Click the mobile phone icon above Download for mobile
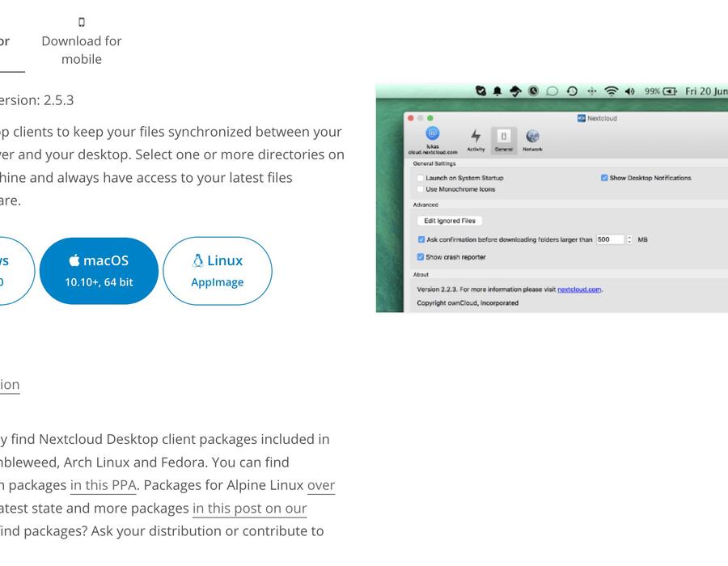The height and width of the screenshot is (566, 728). [x=82, y=22]
